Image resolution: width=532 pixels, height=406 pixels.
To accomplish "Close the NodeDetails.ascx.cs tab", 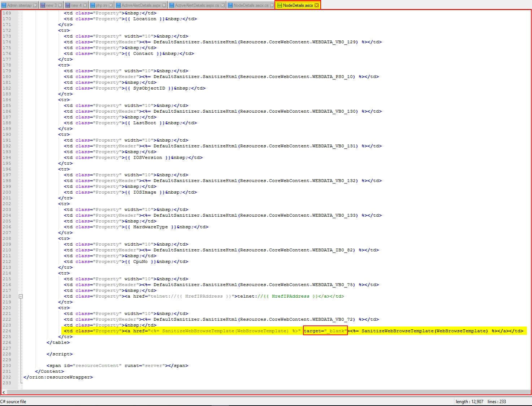I will pyautogui.click(x=272, y=5).
